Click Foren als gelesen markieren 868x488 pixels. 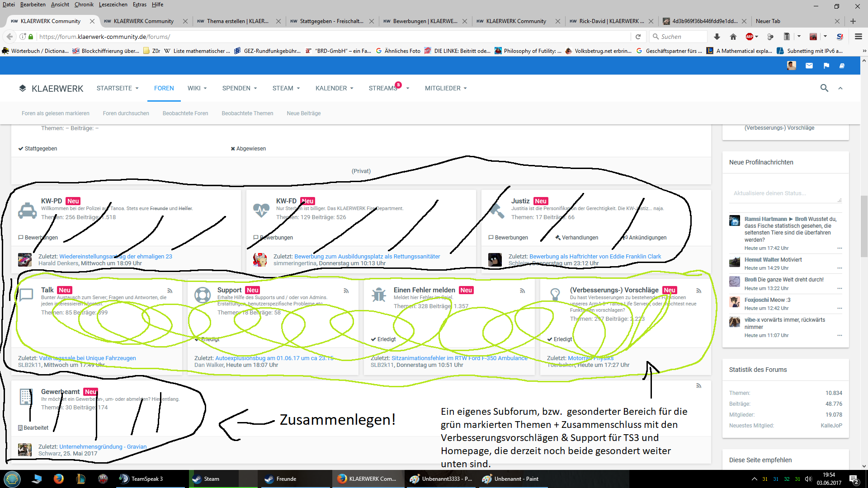point(56,113)
